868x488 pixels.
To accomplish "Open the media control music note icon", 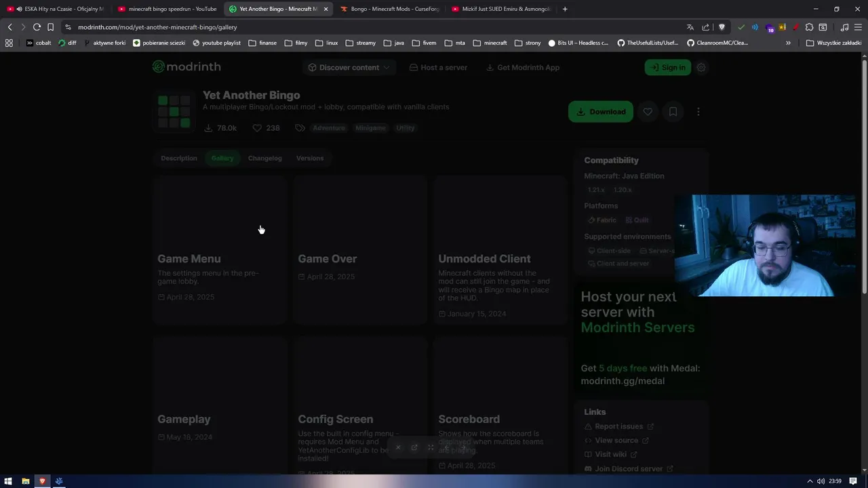I will 844,27.
